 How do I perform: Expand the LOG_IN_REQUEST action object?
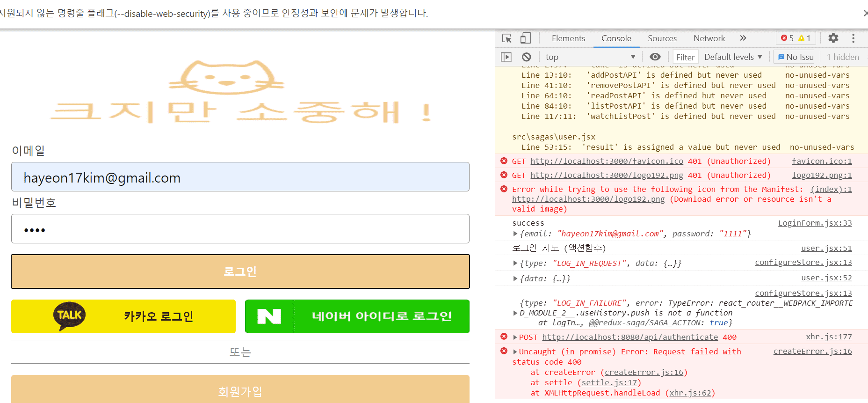pyautogui.click(x=515, y=263)
